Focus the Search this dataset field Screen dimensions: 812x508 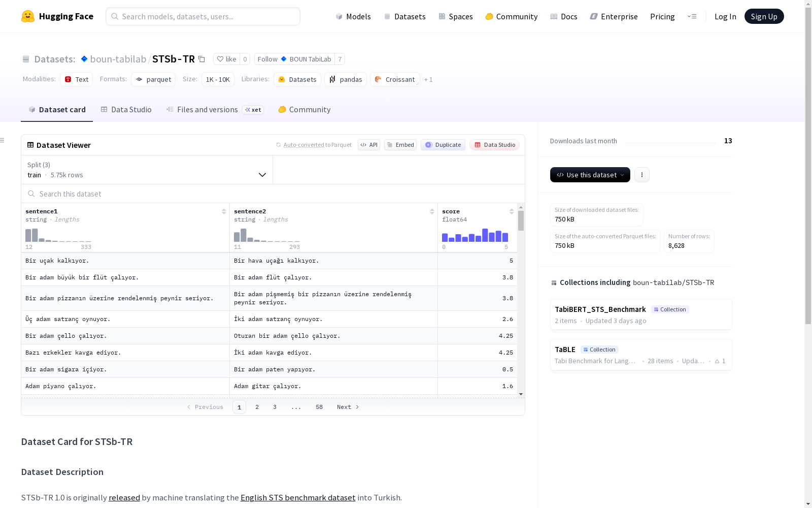click(273, 194)
